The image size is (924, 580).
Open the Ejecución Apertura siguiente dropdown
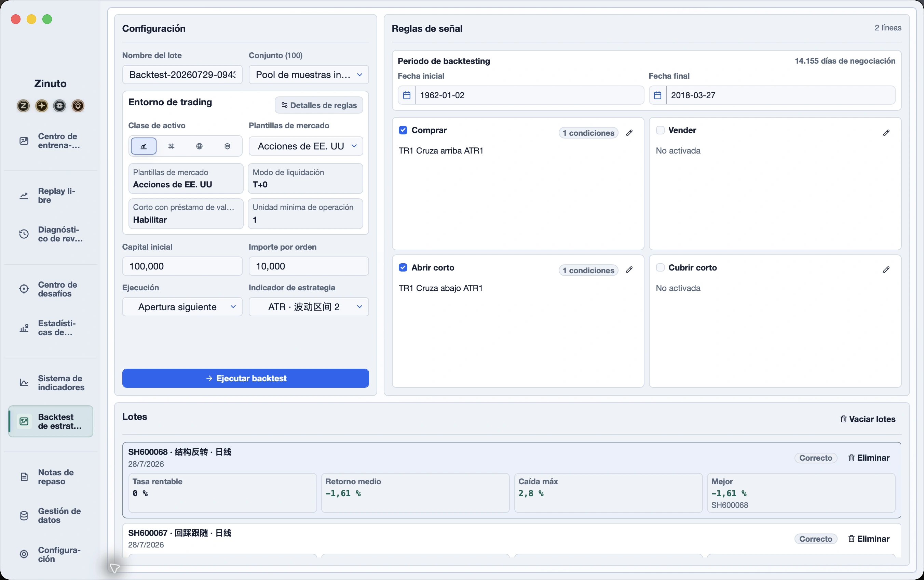(182, 307)
